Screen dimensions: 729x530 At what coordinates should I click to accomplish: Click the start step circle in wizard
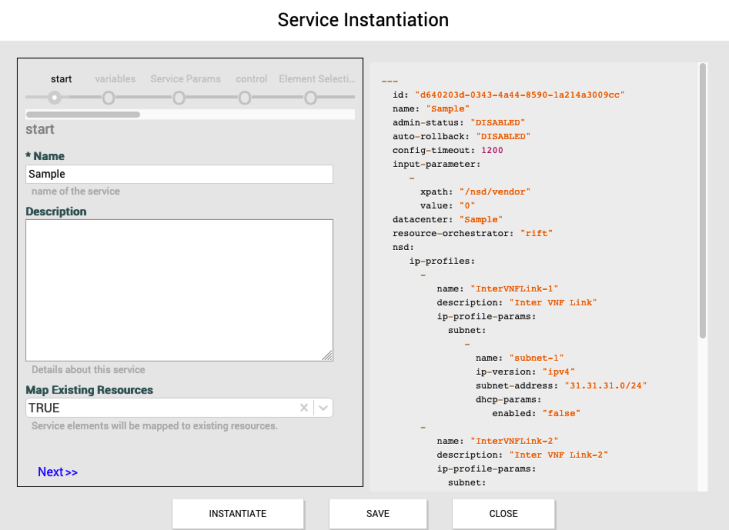54,98
